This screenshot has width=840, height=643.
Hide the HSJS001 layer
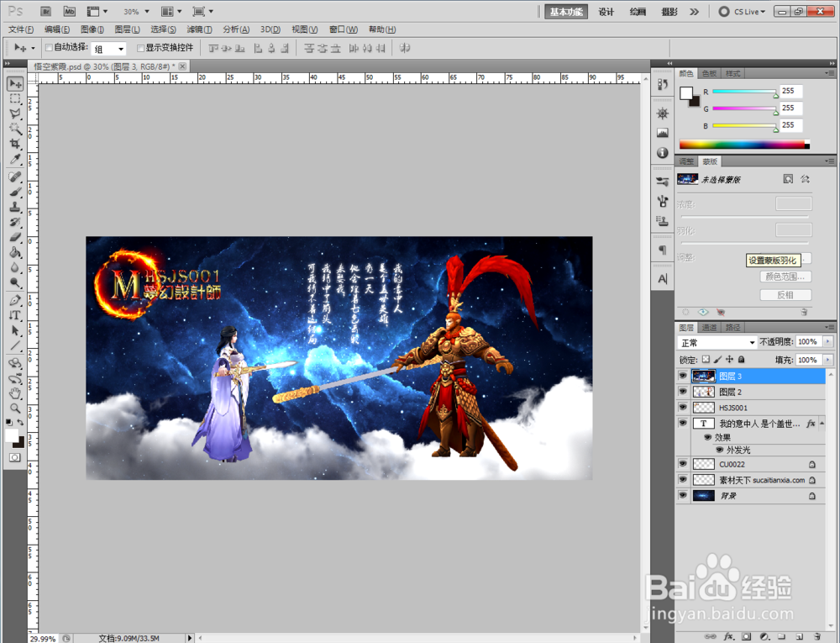(682, 407)
